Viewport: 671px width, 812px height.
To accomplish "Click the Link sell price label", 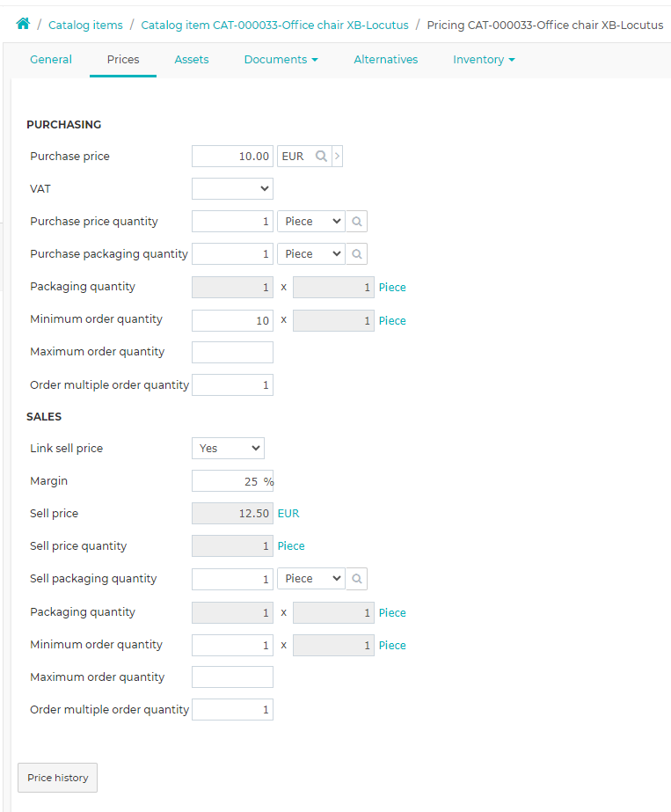I will pyautogui.click(x=66, y=449).
